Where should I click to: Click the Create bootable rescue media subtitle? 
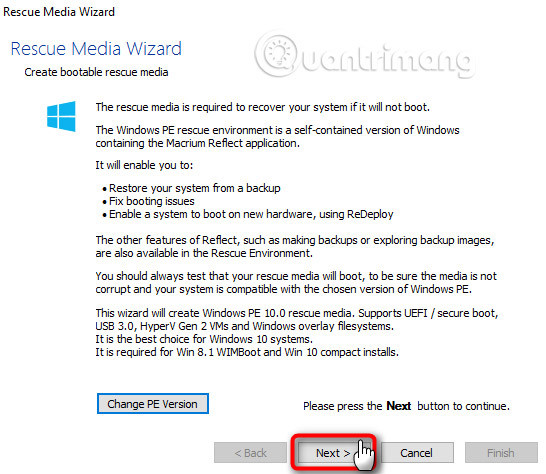pyautogui.click(x=96, y=72)
